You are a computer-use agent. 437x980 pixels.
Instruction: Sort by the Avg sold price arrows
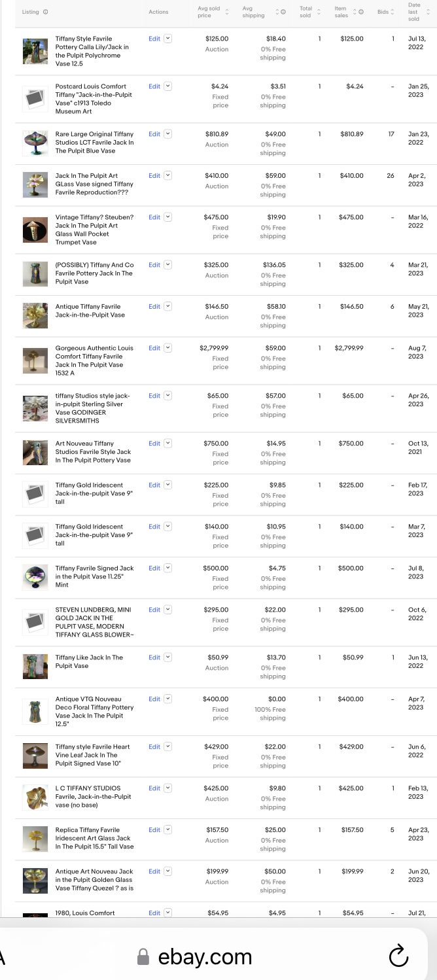point(227,12)
